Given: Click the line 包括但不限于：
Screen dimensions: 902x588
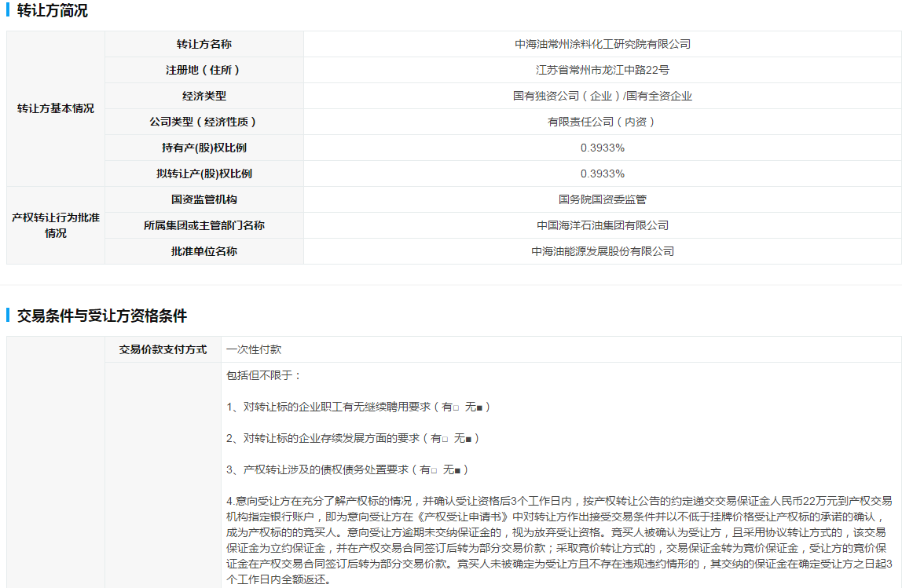Looking at the screenshot, I should pyautogui.click(x=264, y=376).
